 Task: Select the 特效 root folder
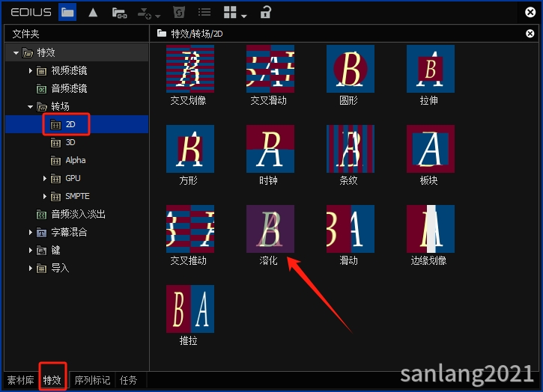click(76, 52)
